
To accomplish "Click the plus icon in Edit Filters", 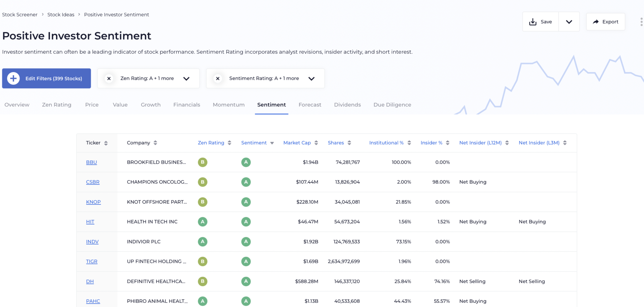I will tap(14, 78).
